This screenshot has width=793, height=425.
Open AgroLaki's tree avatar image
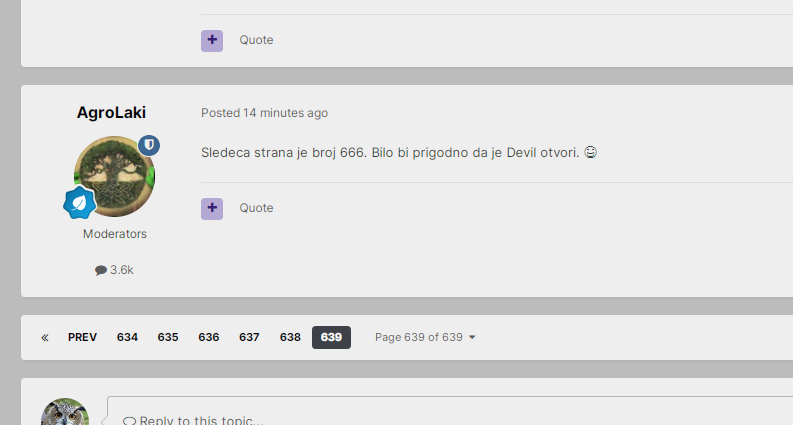[115, 177]
